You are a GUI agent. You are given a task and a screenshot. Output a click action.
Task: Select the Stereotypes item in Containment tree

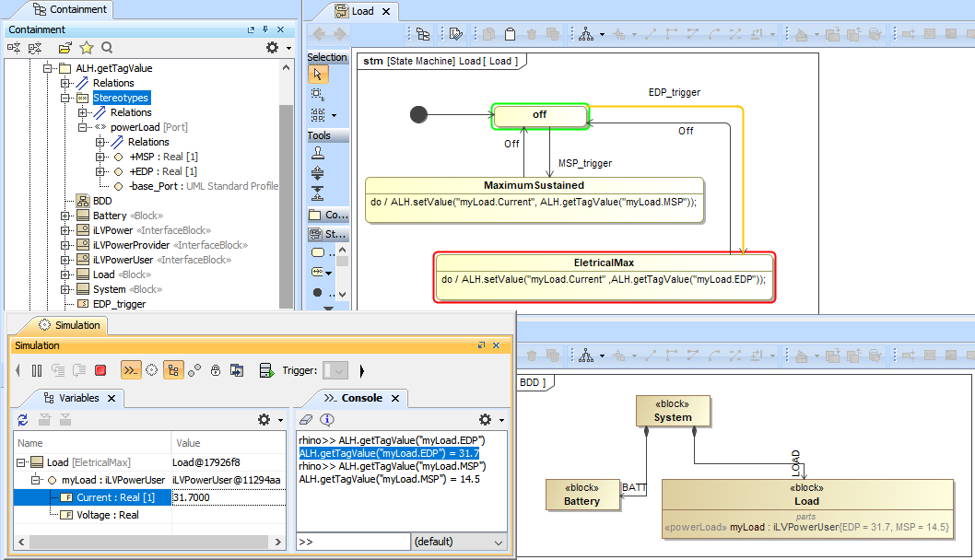(120, 98)
